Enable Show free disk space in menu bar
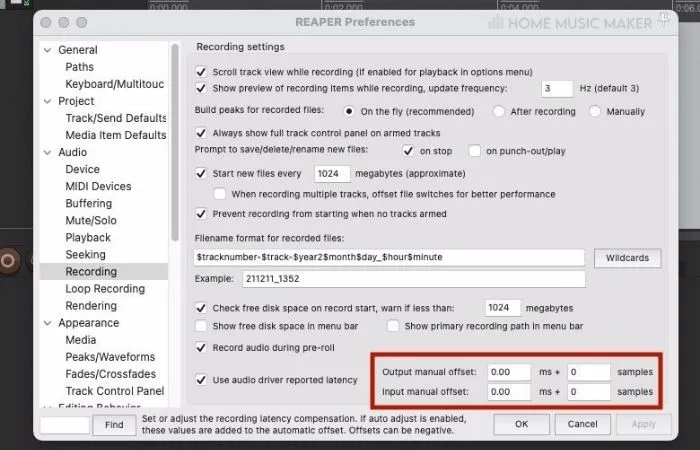700x450 pixels. pyautogui.click(x=201, y=326)
